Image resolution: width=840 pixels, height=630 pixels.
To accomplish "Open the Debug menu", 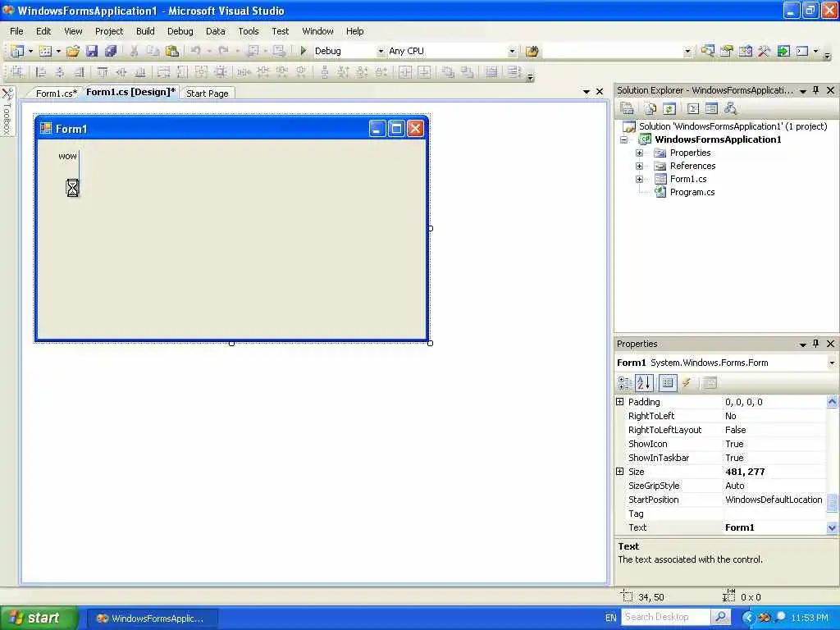I will point(180,31).
